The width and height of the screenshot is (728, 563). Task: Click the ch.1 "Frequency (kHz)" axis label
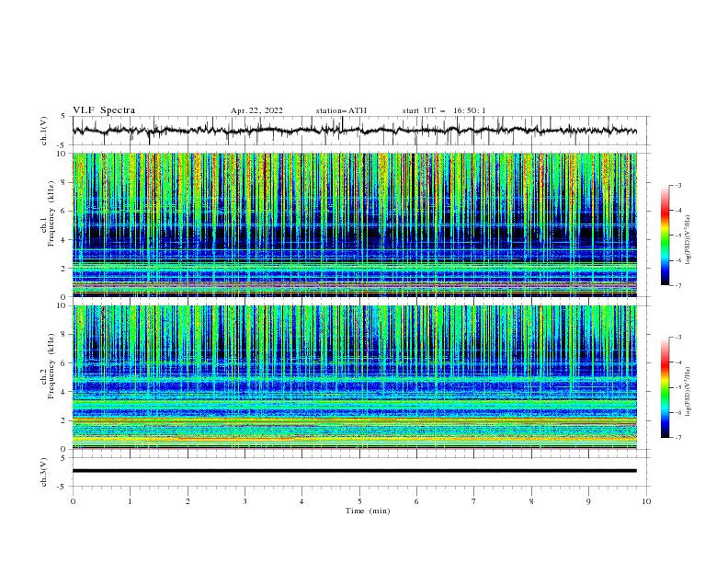tap(51, 213)
